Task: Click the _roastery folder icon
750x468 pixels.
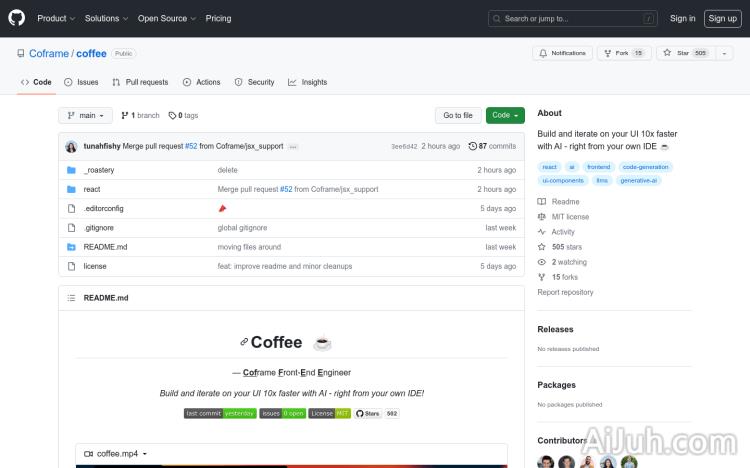Action: [x=71, y=170]
